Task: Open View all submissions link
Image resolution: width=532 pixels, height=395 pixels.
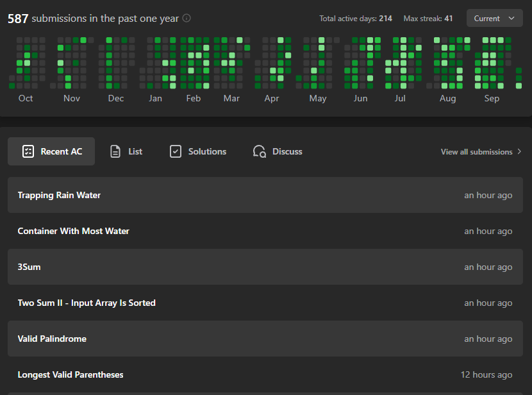Action: 481,152
